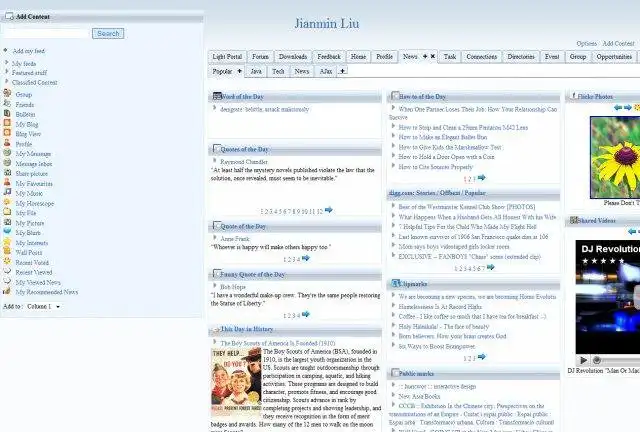Click the My Picture icon
Screen dimensions: 640x432
7,222
